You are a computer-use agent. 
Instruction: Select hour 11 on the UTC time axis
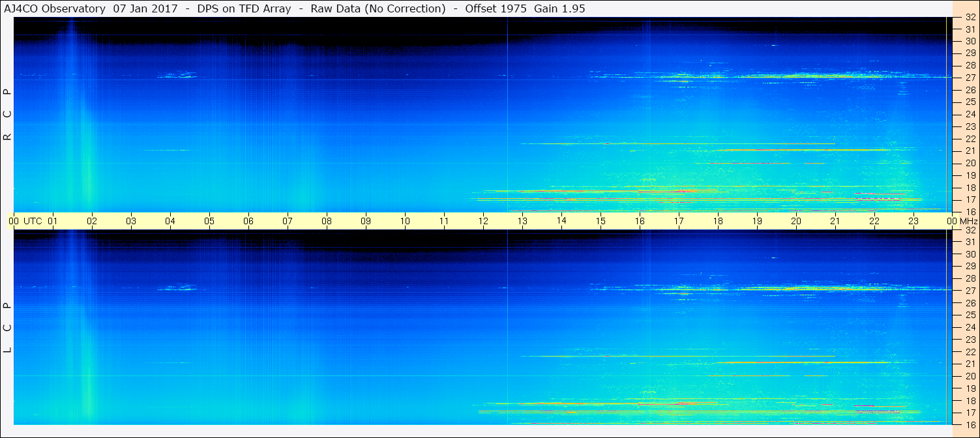[x=444, y=221]
